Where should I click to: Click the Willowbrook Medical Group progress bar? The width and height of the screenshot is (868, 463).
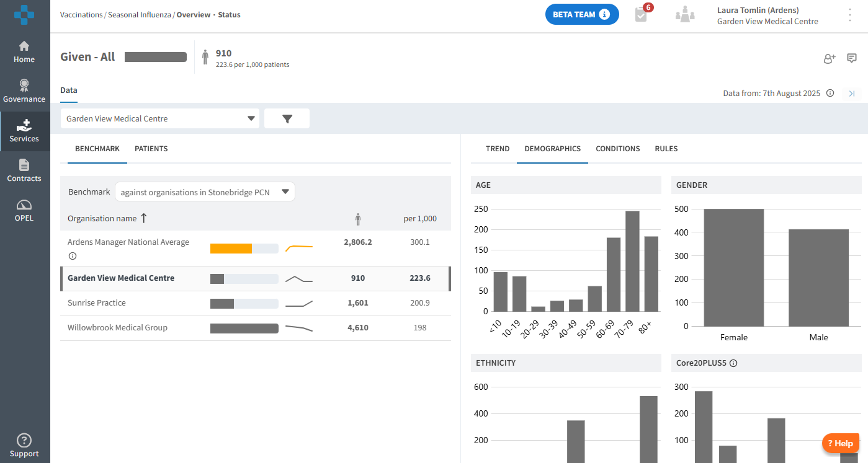244,329
